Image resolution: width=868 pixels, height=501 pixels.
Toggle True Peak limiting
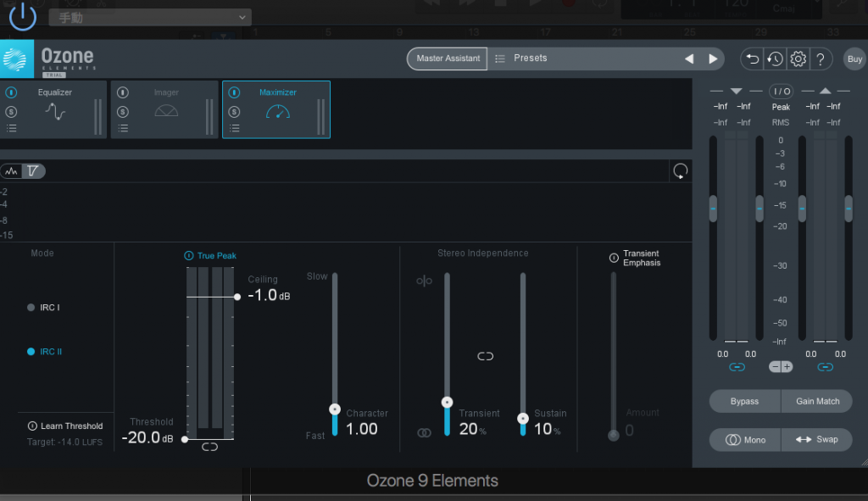pyautogui.click(x=189, y=256)
